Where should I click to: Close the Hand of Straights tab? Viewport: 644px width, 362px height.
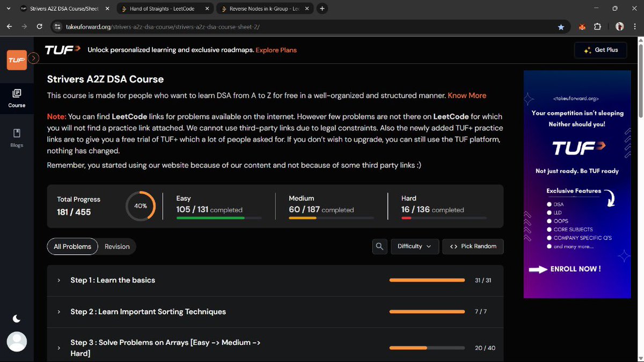pyautogui.click(x=207, y=9)
